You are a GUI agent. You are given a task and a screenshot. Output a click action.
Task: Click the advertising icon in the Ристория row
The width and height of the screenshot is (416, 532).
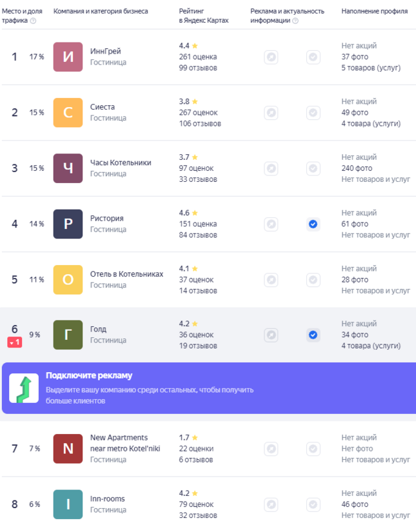271,224
